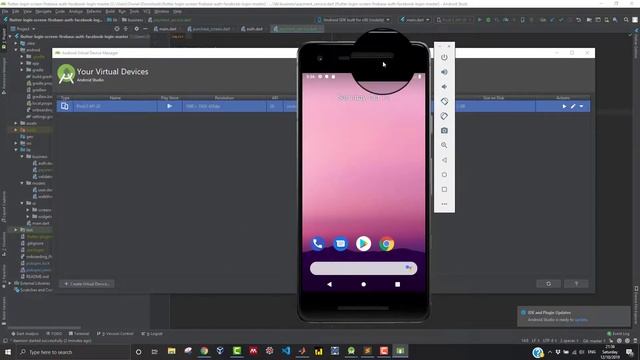Select README.md in project tree
The height and width of the screenshot is (360, 640).
point(38,277)
